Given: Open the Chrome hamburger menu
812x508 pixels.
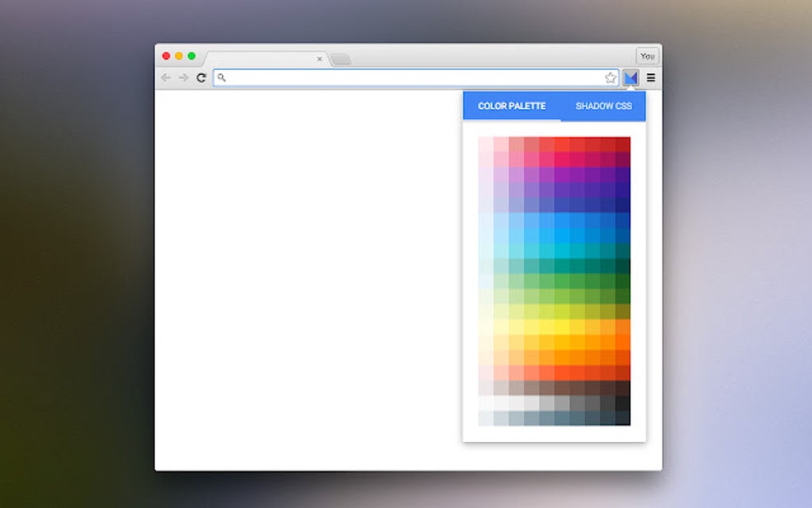Looking at the screenshot, I should point(651,78).
